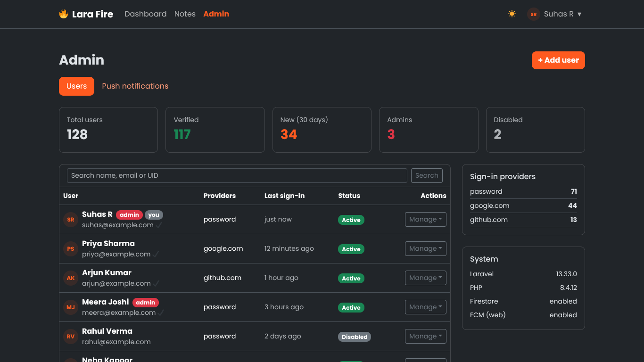This screenshot has width=644, height=362.
Task: Open Manage dropdown for Suhas R
Action: point(425,220)
